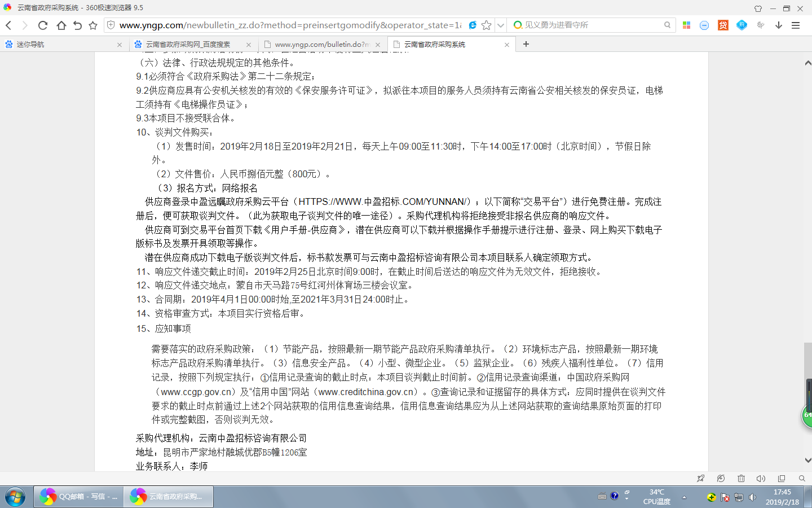Screen dimensions: 812x508
Task: Switch to 云南省政府采购网_百度搜索 tab
Action: 192,44
